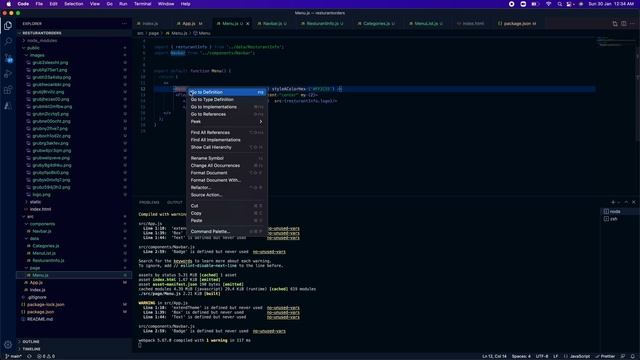Screen dimensions: 640x360
Task: Click the Manage gear icon in activity bar
Action: click(8, 345)
